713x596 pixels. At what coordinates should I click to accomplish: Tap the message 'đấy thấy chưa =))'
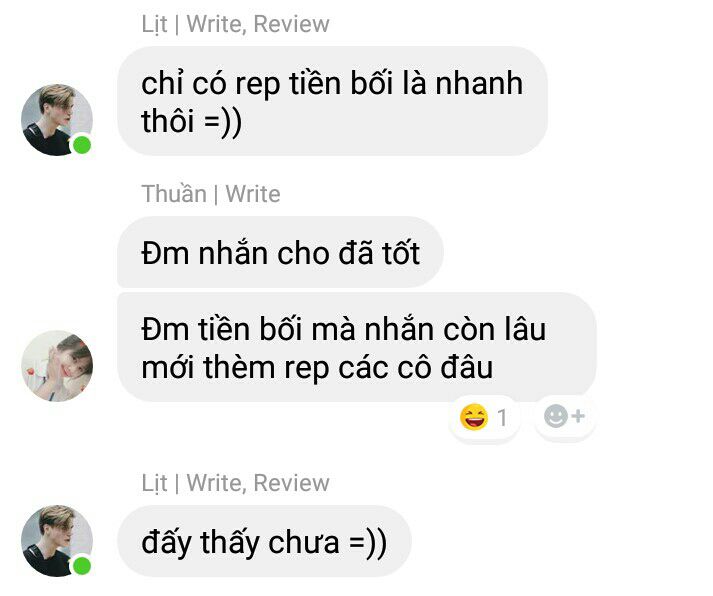[x=264, y=541]
